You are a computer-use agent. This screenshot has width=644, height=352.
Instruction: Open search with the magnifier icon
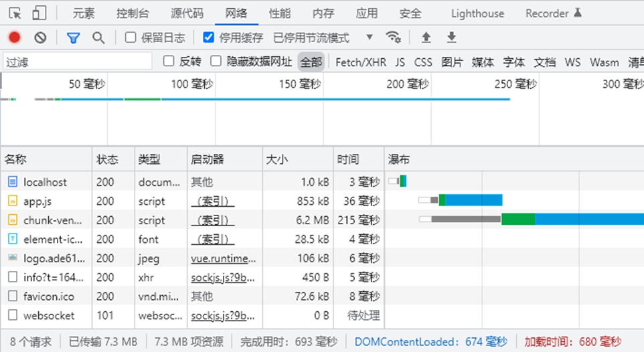click(98, 38)
